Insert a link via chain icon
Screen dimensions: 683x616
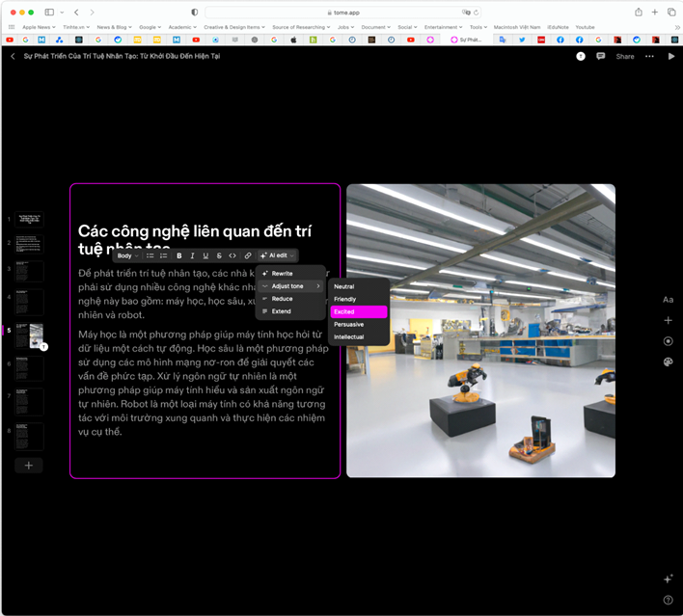(x=247, y=255)
